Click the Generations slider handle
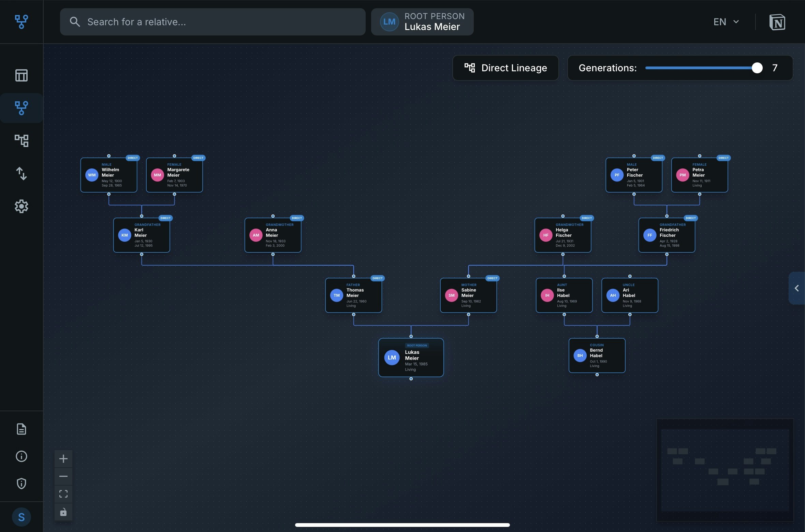 click(757, 68)
